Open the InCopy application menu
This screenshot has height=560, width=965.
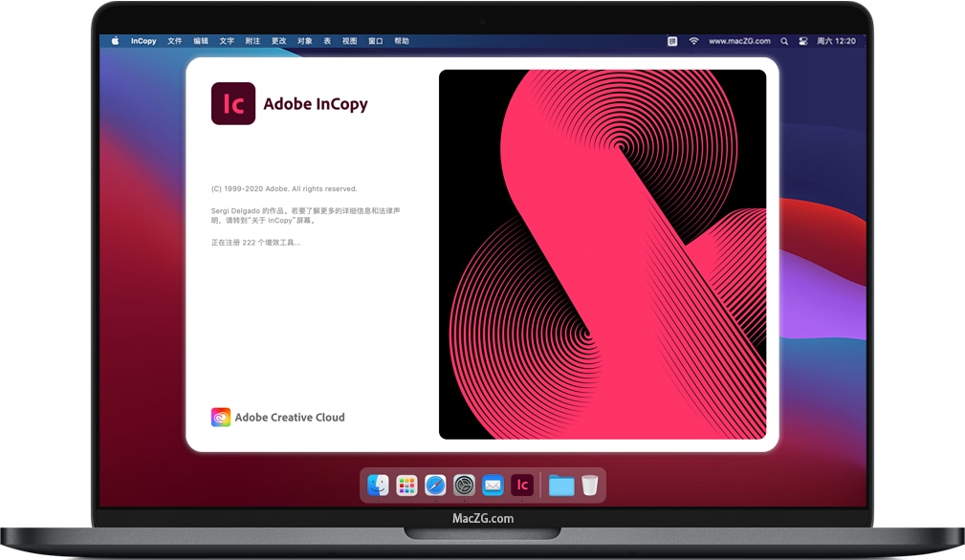tap(143, 41)
